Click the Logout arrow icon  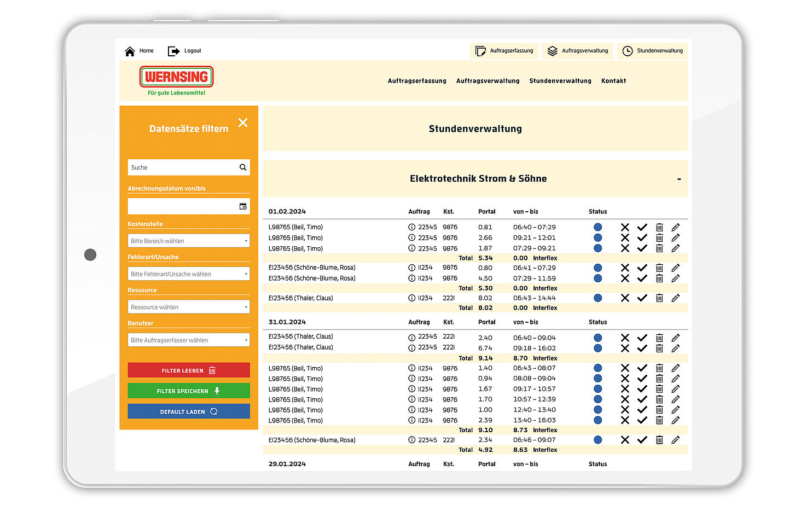[x=173, y=51]
